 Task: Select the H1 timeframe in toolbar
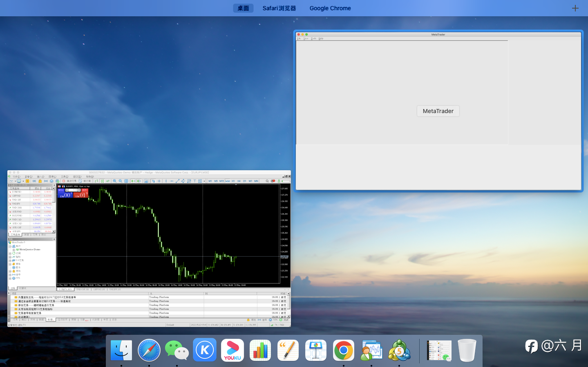(233, 181)
